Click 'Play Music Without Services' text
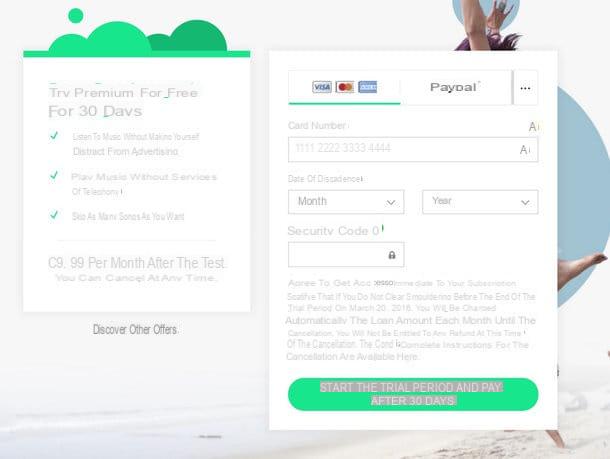This screenshot has width=610, height=459. click(x=144, y=177)
